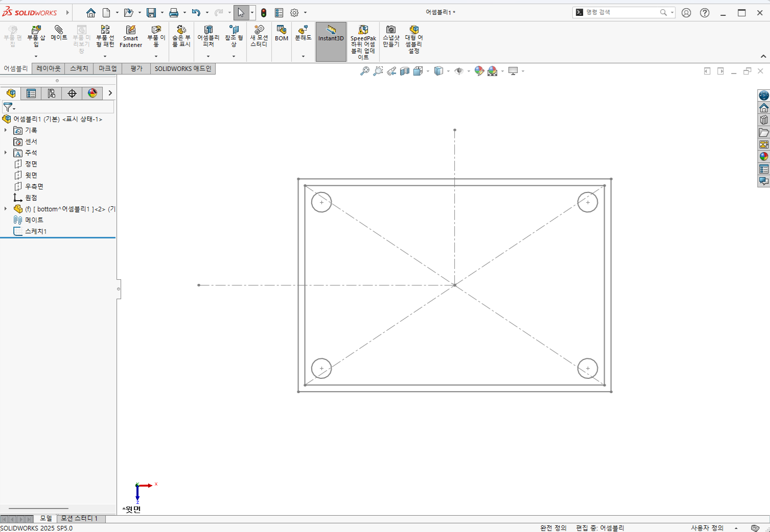
Task: Click the 메이트 (Mate) paperclip tool
Action: [x=59, y=33]
